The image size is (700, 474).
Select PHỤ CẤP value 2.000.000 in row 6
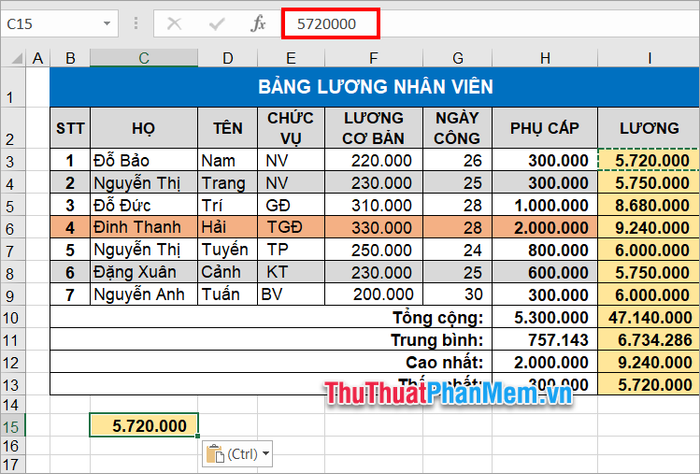point(544,227)
